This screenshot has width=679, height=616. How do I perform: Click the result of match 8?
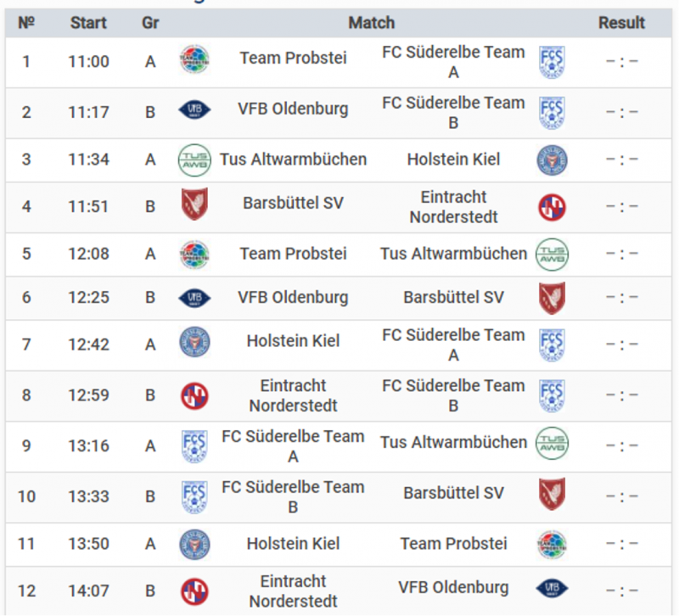point(621,395)
